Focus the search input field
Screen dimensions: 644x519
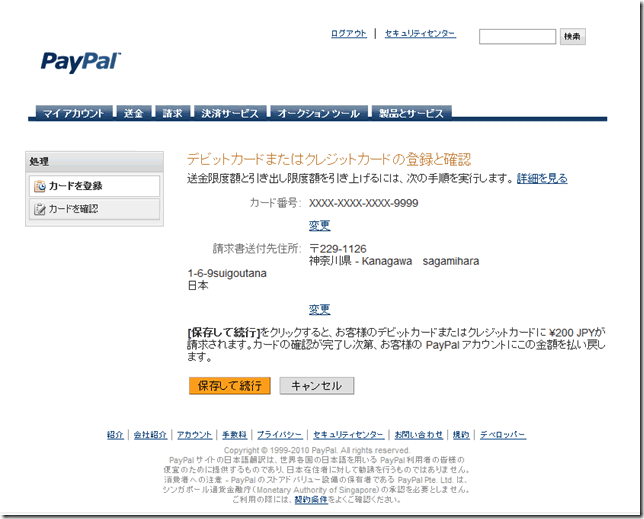517,37
